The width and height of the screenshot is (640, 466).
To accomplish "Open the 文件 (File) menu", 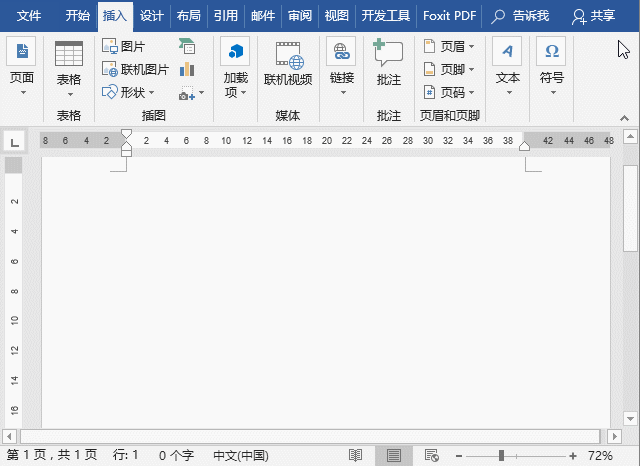I will pyautogui.click(x=29, y=16).
